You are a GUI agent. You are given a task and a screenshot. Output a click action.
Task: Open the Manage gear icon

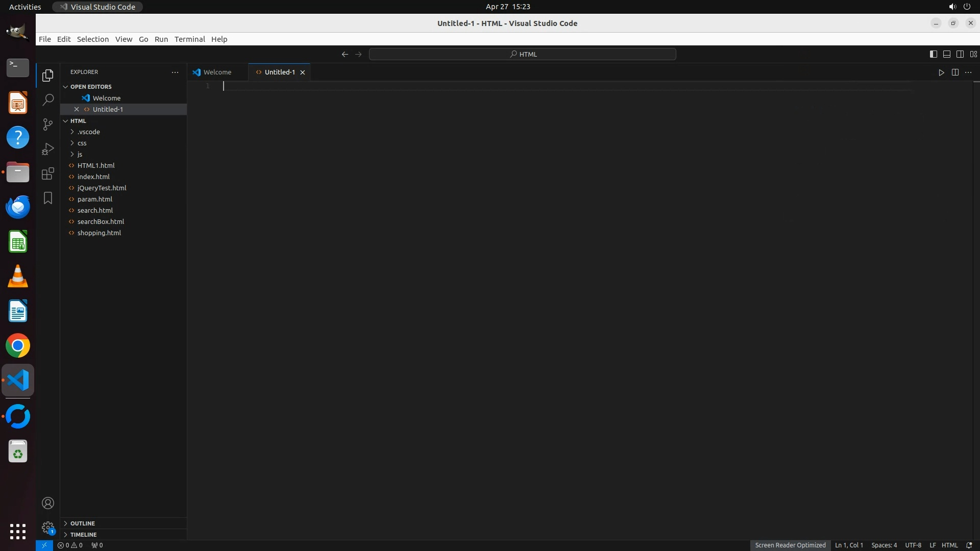point(48,527)
